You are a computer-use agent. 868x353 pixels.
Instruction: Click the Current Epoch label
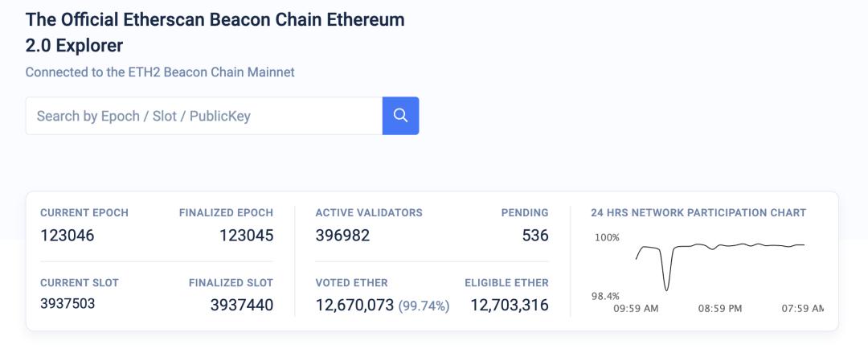[x=84, y=213]
